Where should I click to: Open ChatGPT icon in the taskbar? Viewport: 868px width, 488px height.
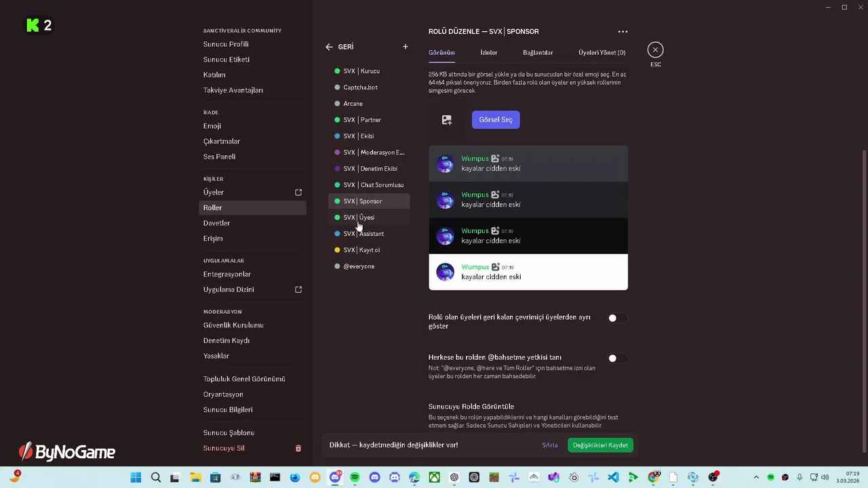click(x=454, y=477)
